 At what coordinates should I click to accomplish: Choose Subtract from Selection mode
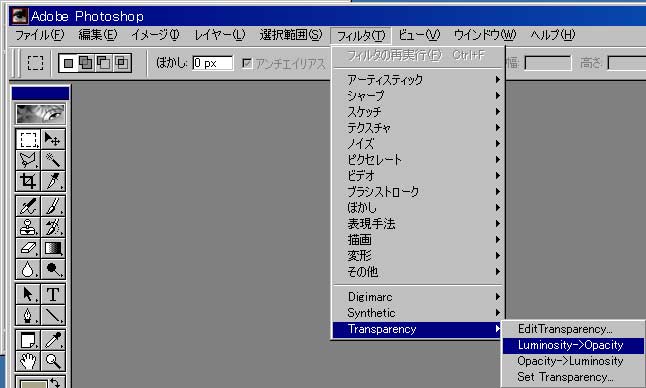pos(103,63)
